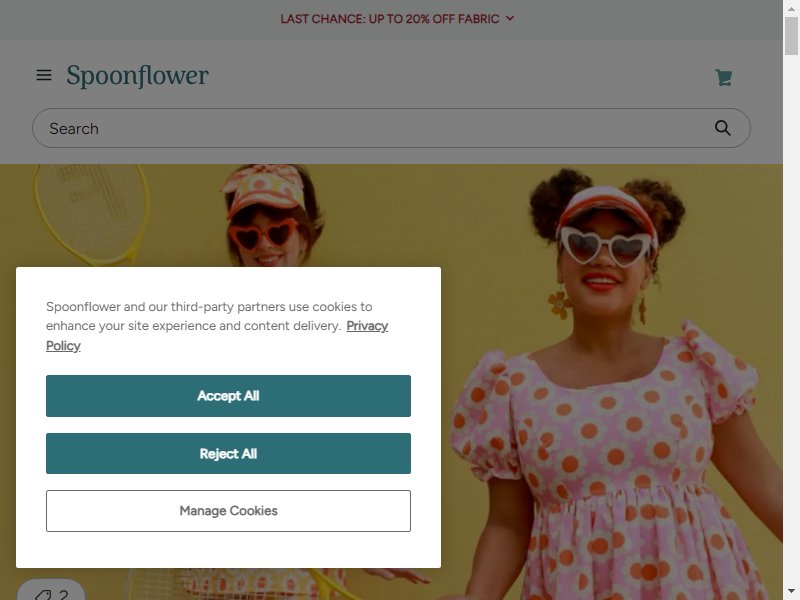Click the Last Chance 20% off fabric text
The height and width of the screenshot is (600, 800).
point(390,19)
